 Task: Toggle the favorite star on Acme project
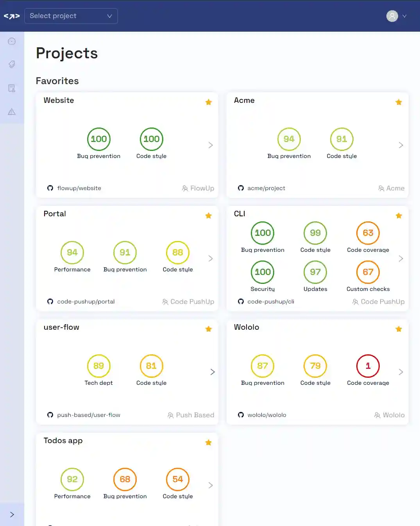click(399, 102)
